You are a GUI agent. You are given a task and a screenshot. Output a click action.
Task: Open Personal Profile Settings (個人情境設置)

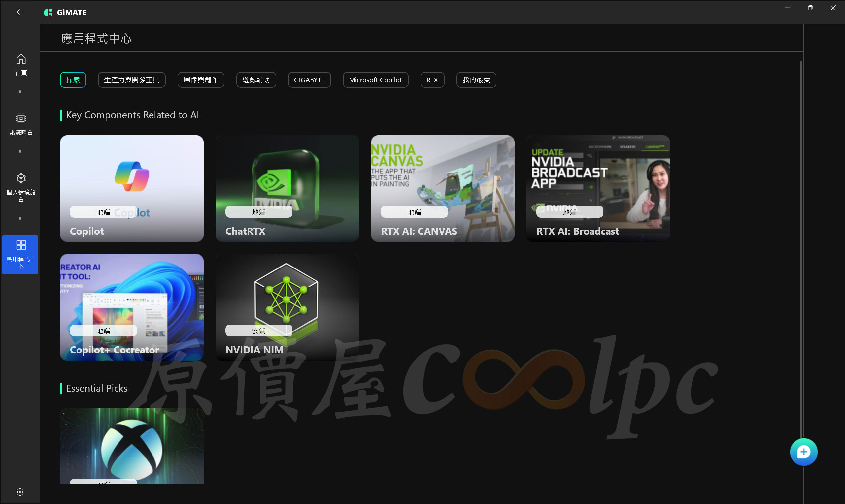pyautogui.click(x=21, y=187)
